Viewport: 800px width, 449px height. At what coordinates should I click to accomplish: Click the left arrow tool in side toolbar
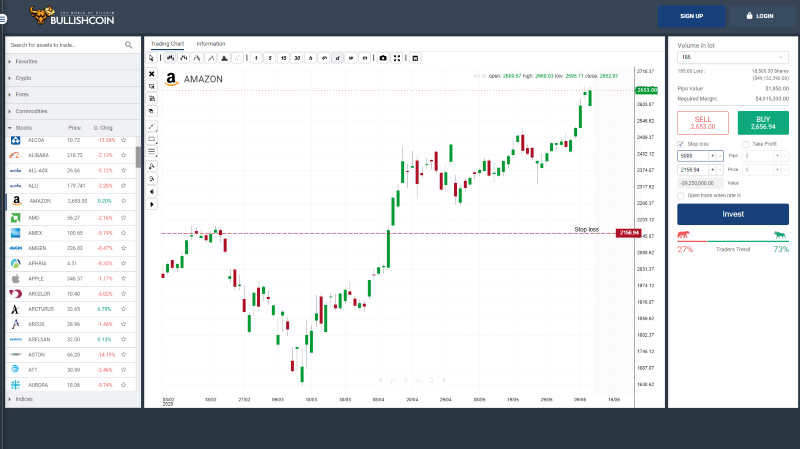(152, 191)
